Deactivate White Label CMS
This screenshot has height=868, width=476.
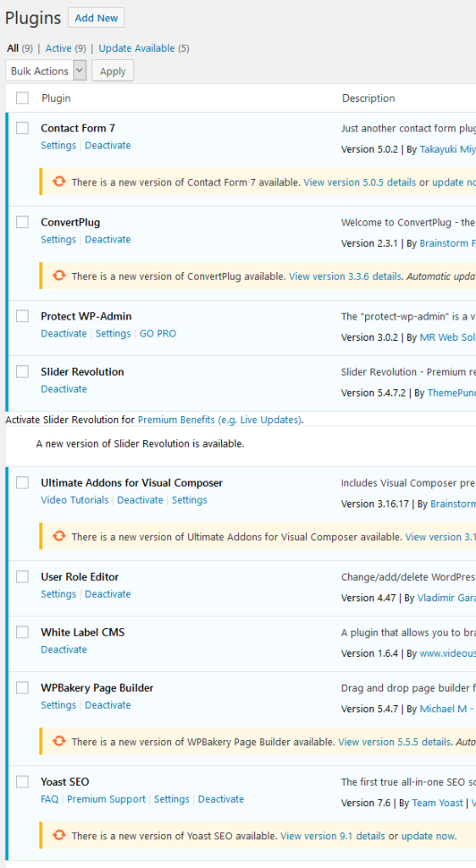[x=64, y=649]
